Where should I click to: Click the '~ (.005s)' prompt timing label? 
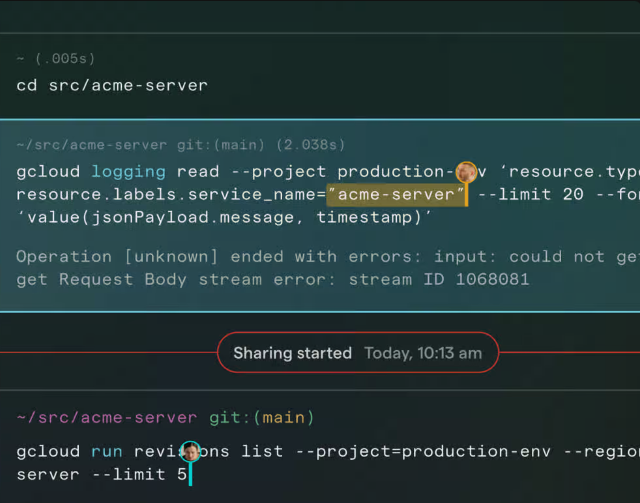coord(56,59)
